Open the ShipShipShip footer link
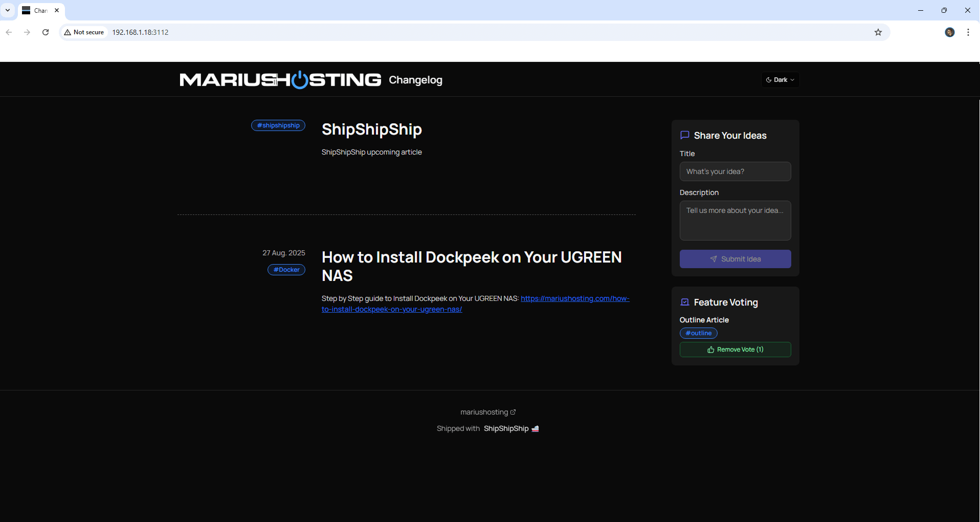 (x=506, y=428)
